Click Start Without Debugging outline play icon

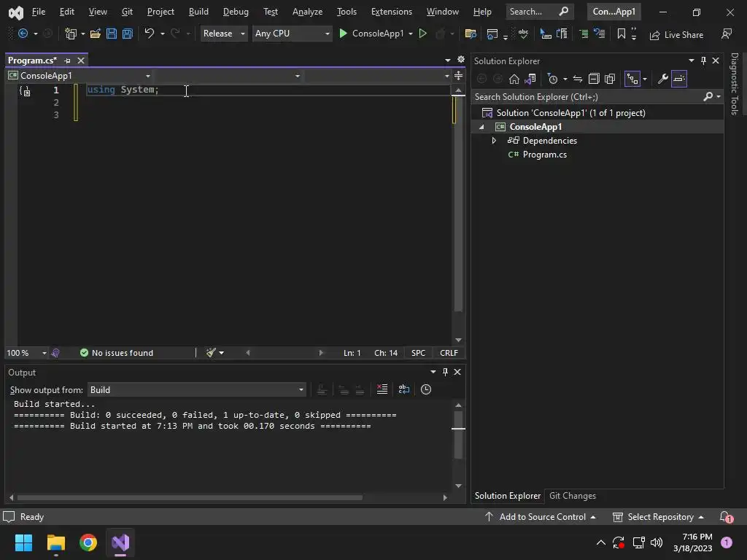tap(422, 34)
